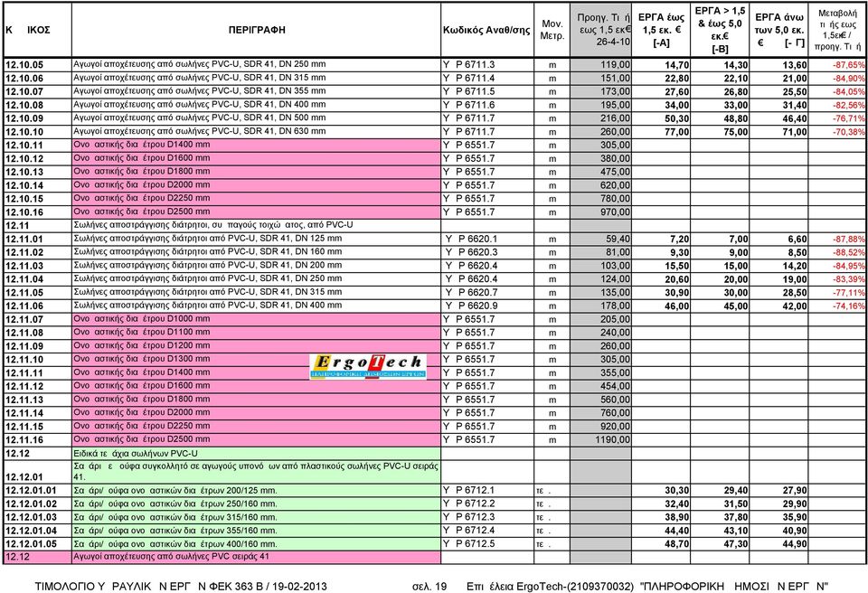Click code Y P 6712.2
Viewport: 868px width, 593px height.
tap(469, 504)
